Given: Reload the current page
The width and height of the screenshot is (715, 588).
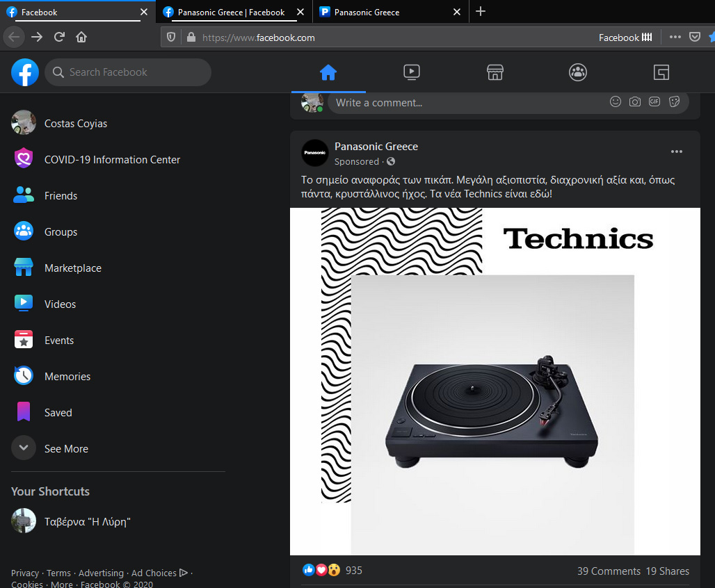Looking at the screenshot, I should click(59, 37).
